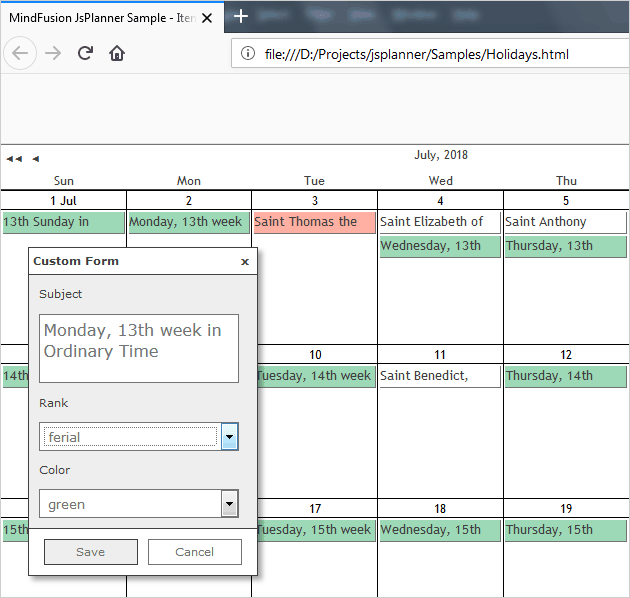
Task: Click the Wed weekday header
Action: tap(440, 181)
